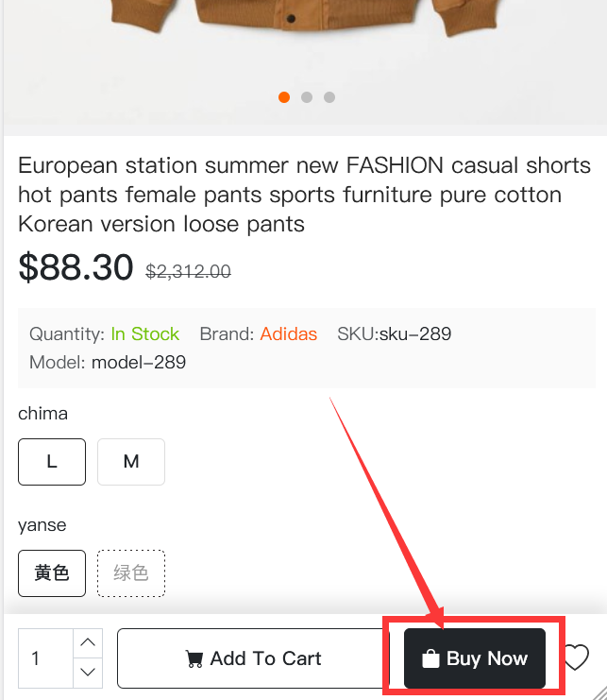The image size is (607, 700).
Task: Show the third carousel image dot
Action: point(329,97)
